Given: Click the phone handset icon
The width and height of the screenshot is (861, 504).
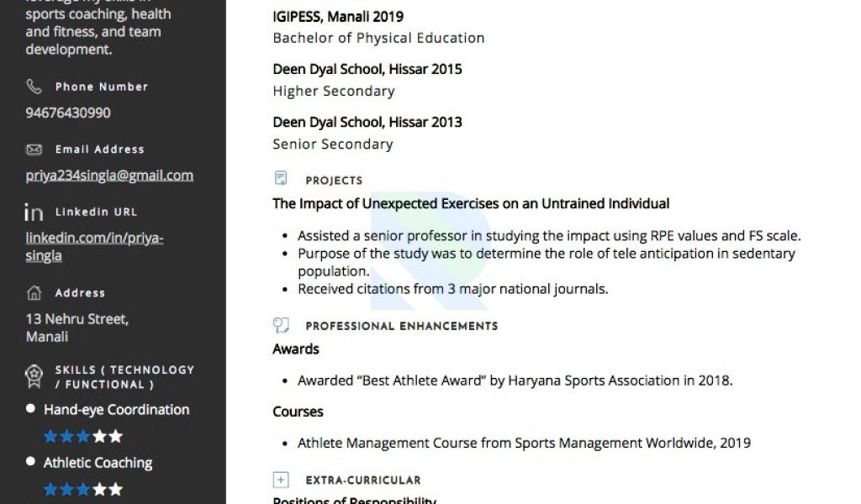Looking at the screenshot, I should [x=34, y=87].
